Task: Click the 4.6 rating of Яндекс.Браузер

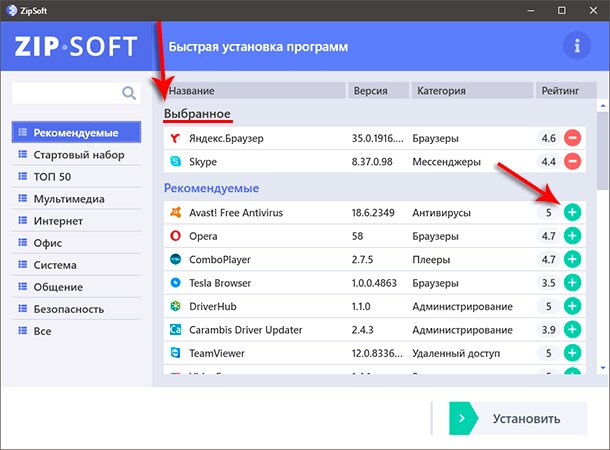Action: pyautogui.click(x=549, y=138)
